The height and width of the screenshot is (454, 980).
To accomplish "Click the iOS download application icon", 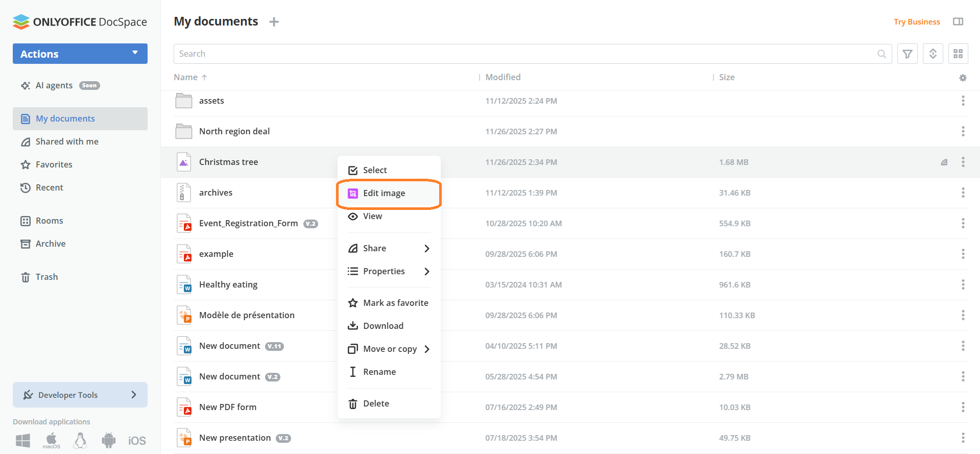I will (137, 441).
